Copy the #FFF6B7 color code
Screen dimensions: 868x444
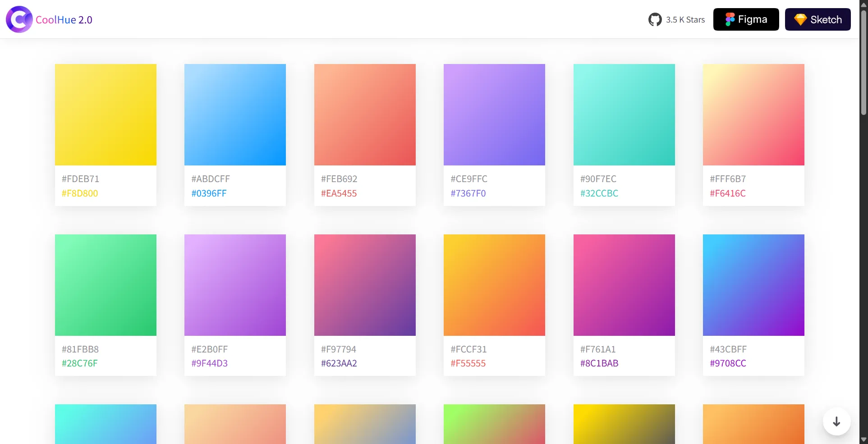coord(728,179)
